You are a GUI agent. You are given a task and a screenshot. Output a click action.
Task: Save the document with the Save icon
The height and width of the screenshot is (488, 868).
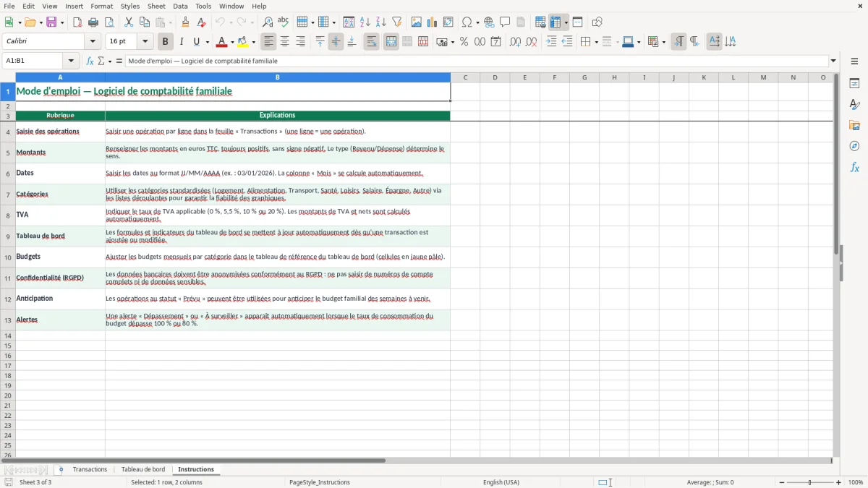point(51,22)
